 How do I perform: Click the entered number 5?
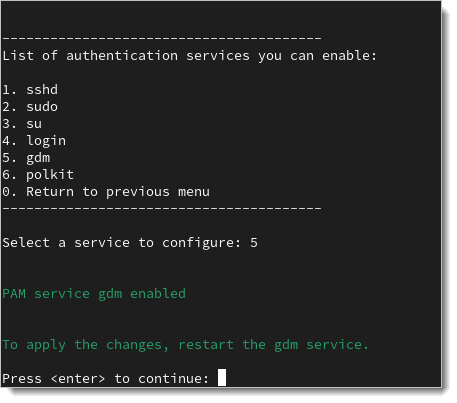pyautogui.click(x=254, y=243)
